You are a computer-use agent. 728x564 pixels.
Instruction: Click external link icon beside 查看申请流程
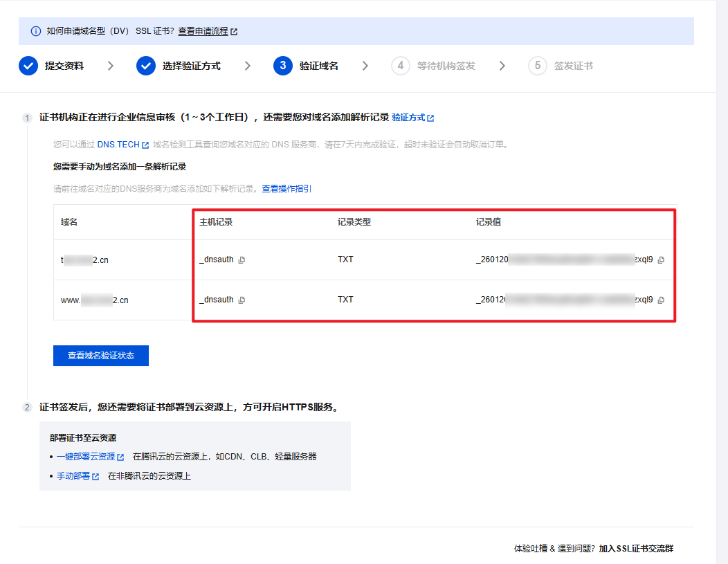pos(234,32)
